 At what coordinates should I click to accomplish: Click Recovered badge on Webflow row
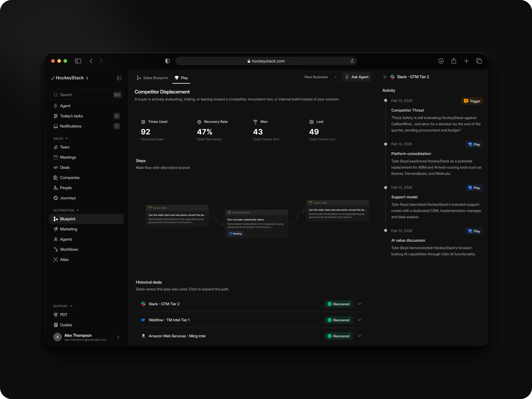[x=338, y=320]
